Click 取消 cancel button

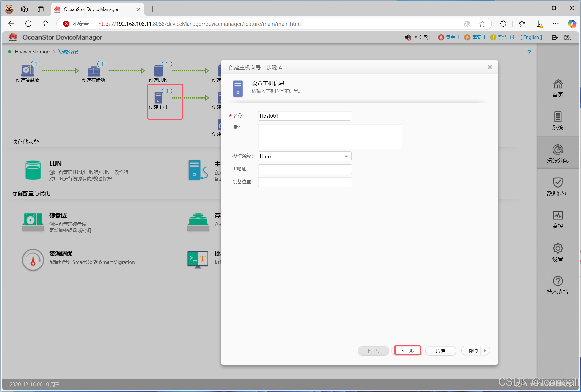click(x=440, y=351)
